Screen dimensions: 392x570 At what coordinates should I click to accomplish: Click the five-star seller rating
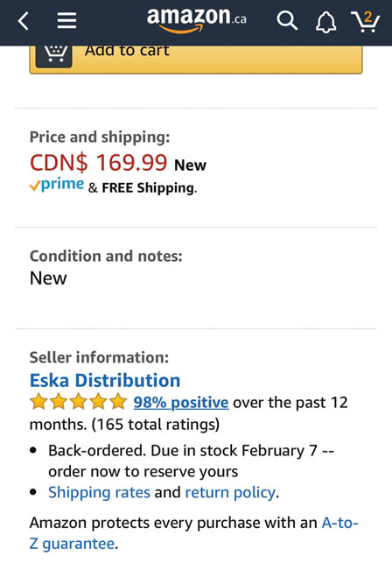[78, 402]
